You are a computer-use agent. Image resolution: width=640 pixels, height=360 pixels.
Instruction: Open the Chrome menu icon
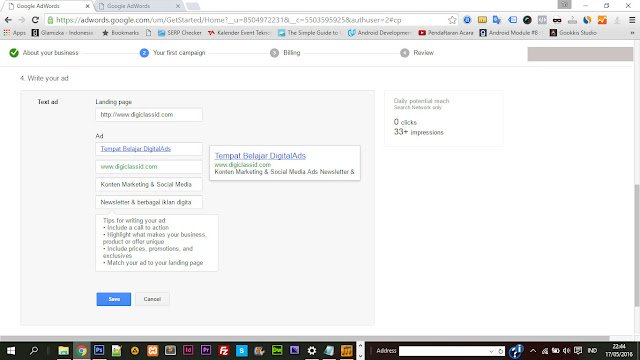632,20
